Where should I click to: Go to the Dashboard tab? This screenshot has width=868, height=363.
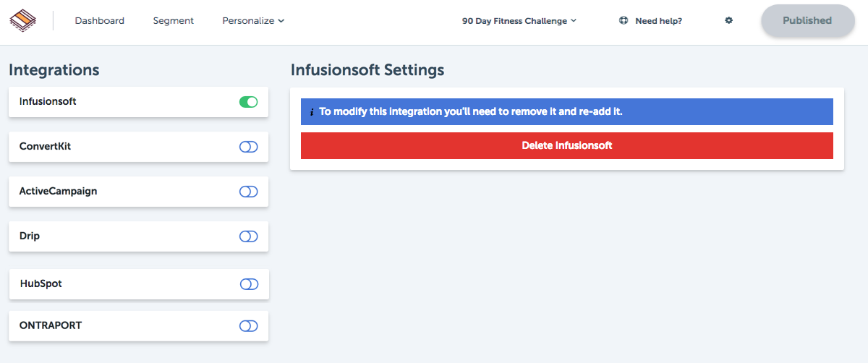100,21
